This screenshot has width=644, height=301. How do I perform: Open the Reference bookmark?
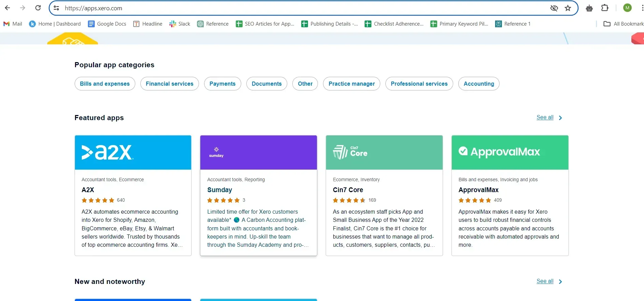click(213, 24)
